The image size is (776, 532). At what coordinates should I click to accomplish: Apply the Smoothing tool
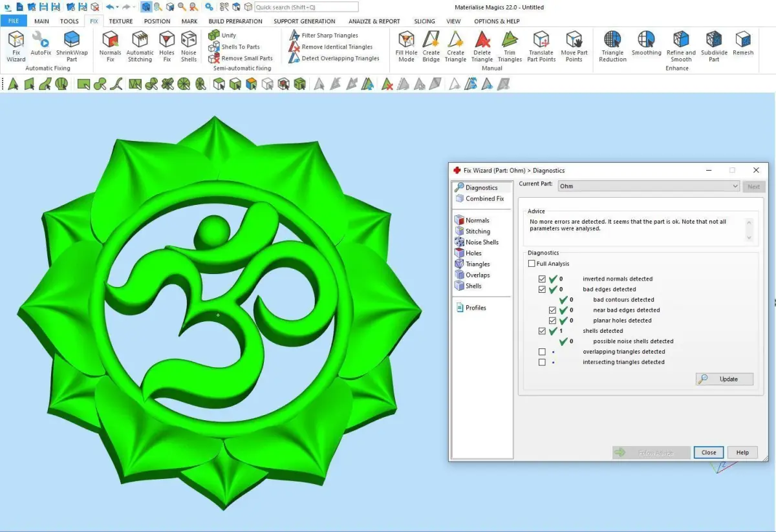pyautogui.click(x=646, y=43)
